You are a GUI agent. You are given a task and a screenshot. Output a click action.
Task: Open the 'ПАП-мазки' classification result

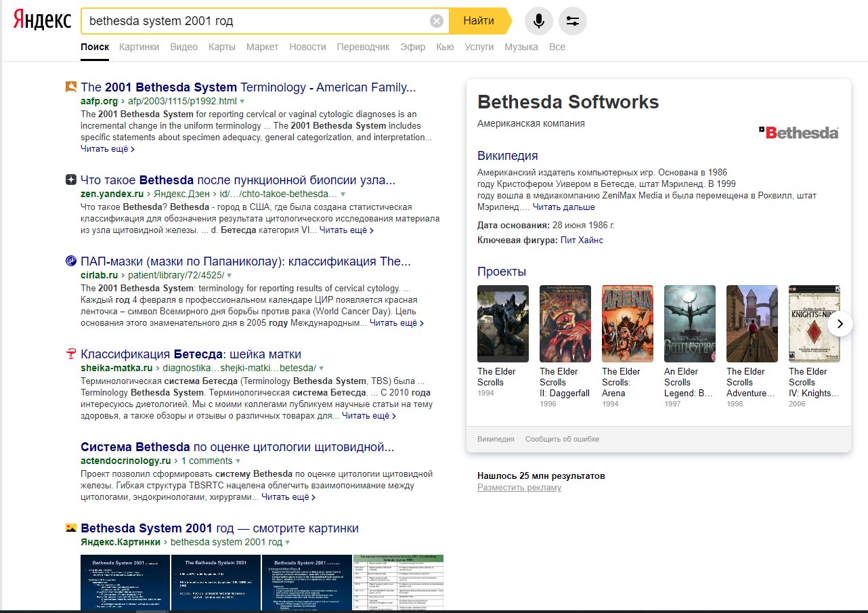(246, 261)
